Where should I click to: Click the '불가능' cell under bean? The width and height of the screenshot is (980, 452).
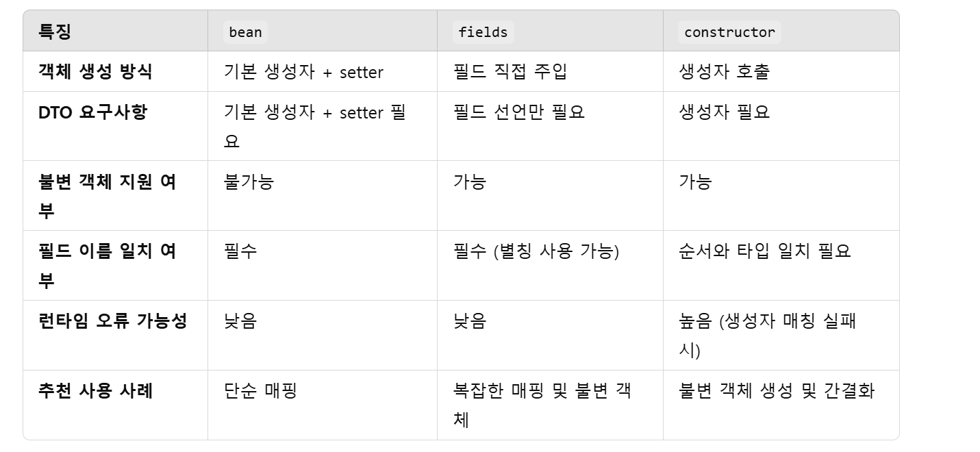(x=249, y=181)
